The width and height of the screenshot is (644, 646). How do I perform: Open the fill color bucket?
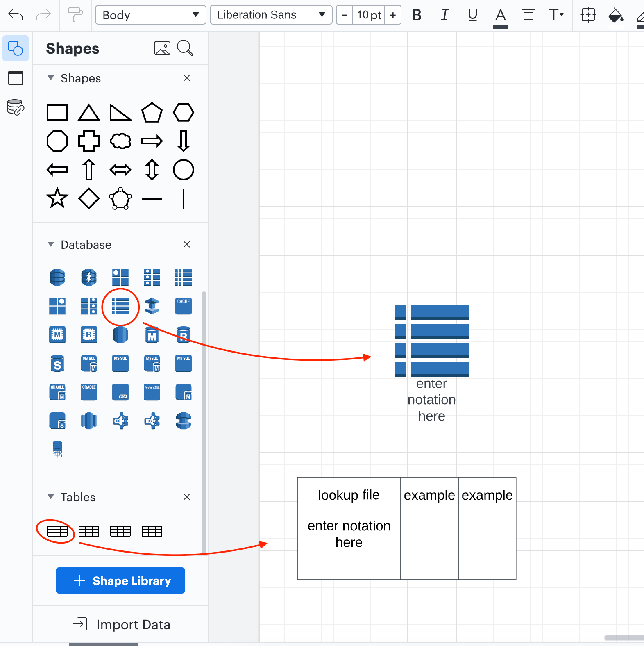[616, 15]
